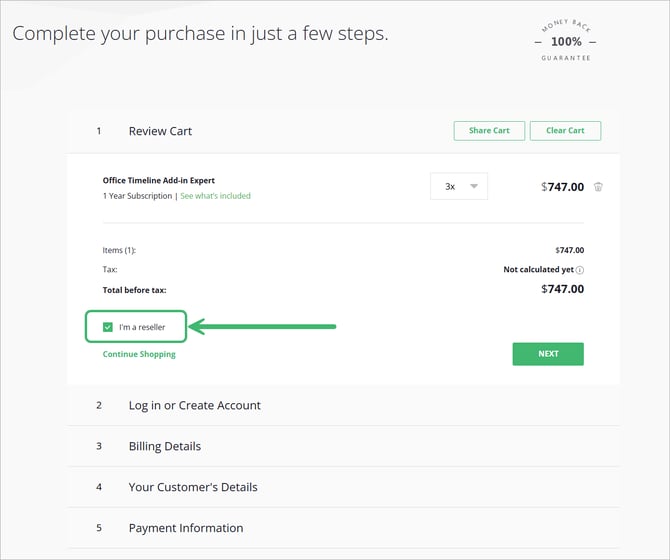Click the tax info icon
The image size is (670, 560).
[580, 270]
